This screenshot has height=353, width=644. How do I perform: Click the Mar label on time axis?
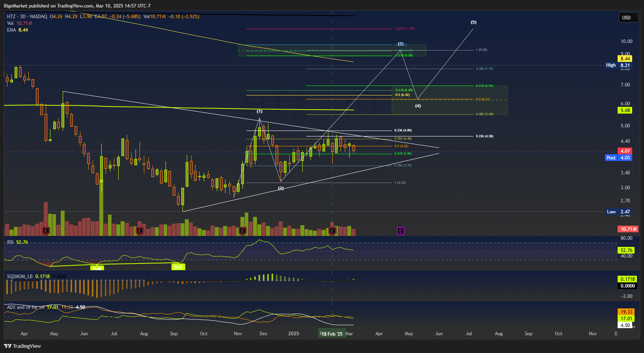point(349,334)
